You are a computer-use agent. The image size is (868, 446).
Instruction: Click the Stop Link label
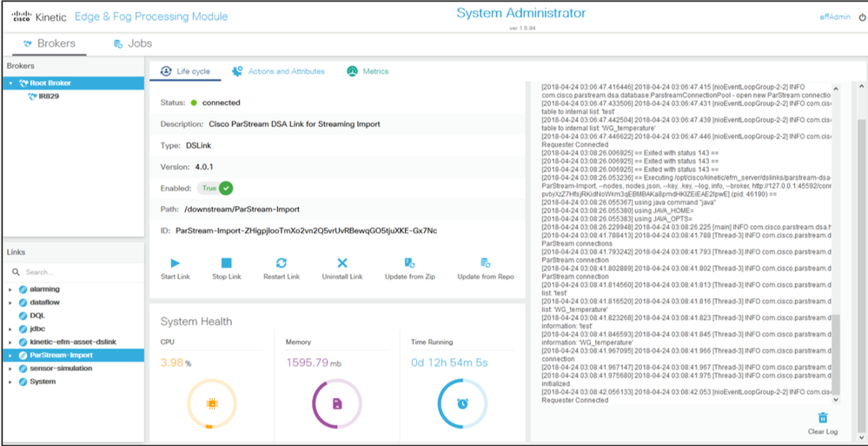227,276
